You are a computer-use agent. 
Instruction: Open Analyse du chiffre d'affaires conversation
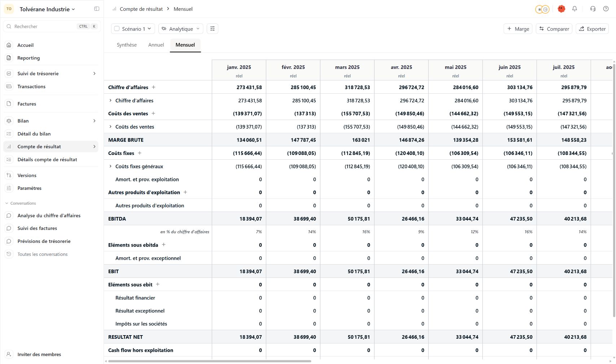click(x=49, y=216)
